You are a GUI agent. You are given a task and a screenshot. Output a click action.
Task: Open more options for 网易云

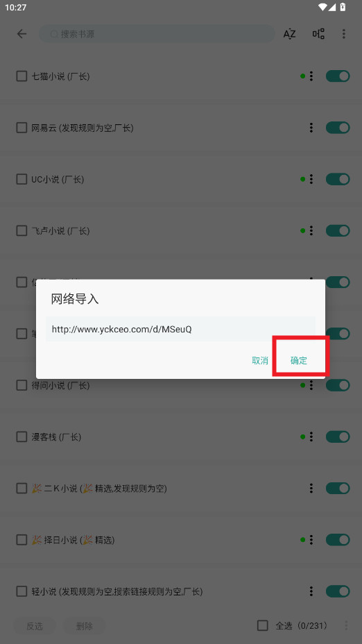(311, 128)
